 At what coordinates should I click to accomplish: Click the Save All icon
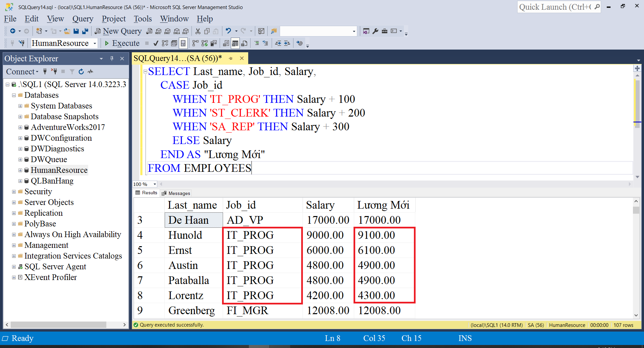coord(85,31)
